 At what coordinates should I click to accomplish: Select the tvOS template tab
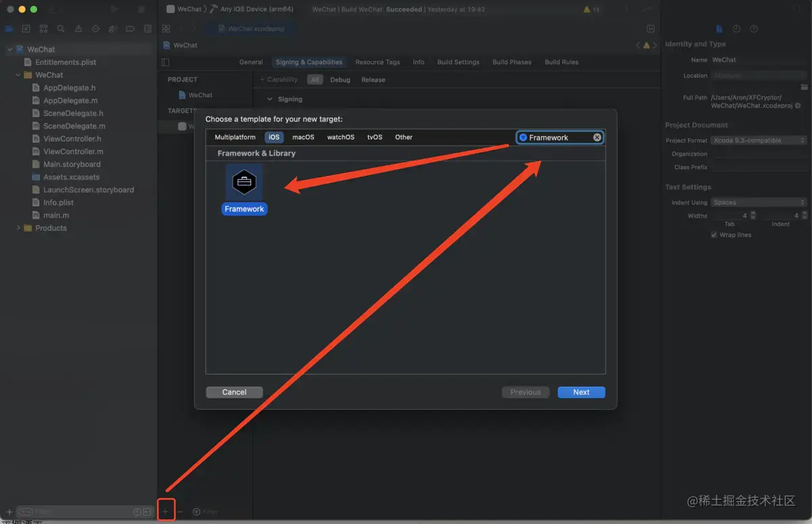(375, 137)
